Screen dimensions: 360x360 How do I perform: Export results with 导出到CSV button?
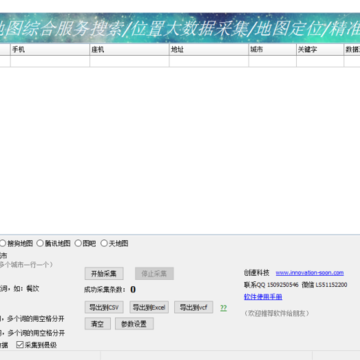tap(104, 307)
